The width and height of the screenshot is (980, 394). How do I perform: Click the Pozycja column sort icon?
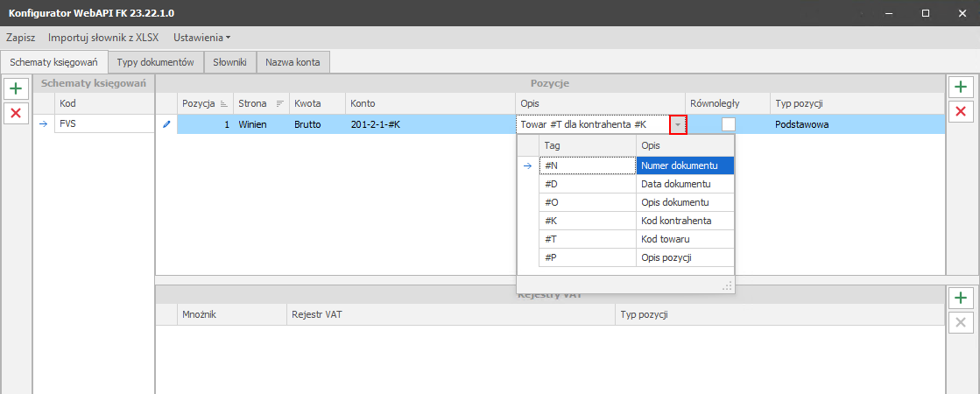pos(223,104)
